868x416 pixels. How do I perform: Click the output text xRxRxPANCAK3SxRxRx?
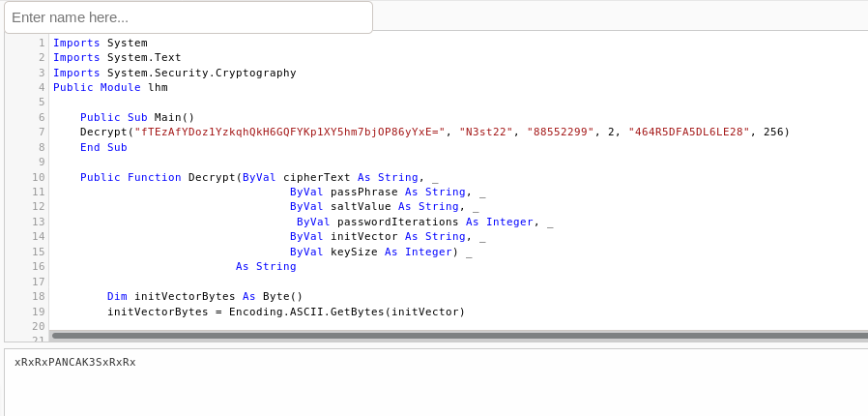pos(75,362)
